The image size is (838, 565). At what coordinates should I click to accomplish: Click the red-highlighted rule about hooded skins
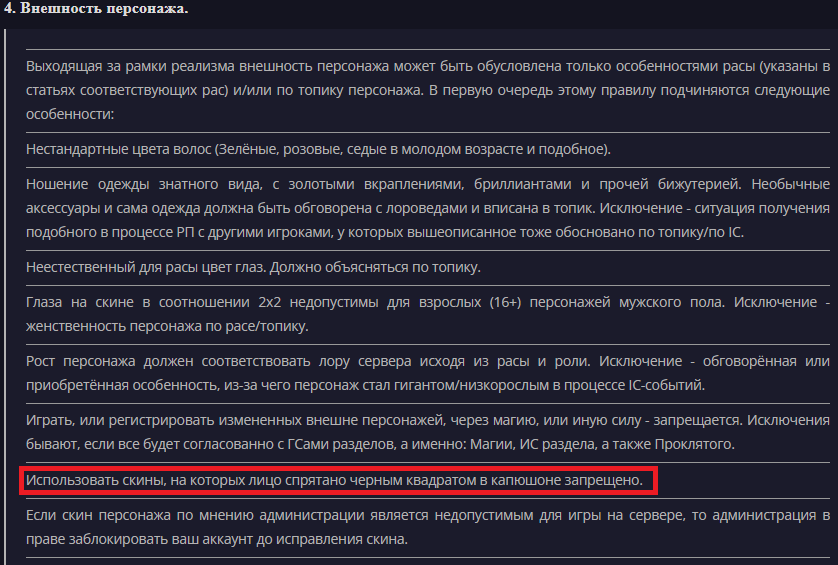coord(334,481)
